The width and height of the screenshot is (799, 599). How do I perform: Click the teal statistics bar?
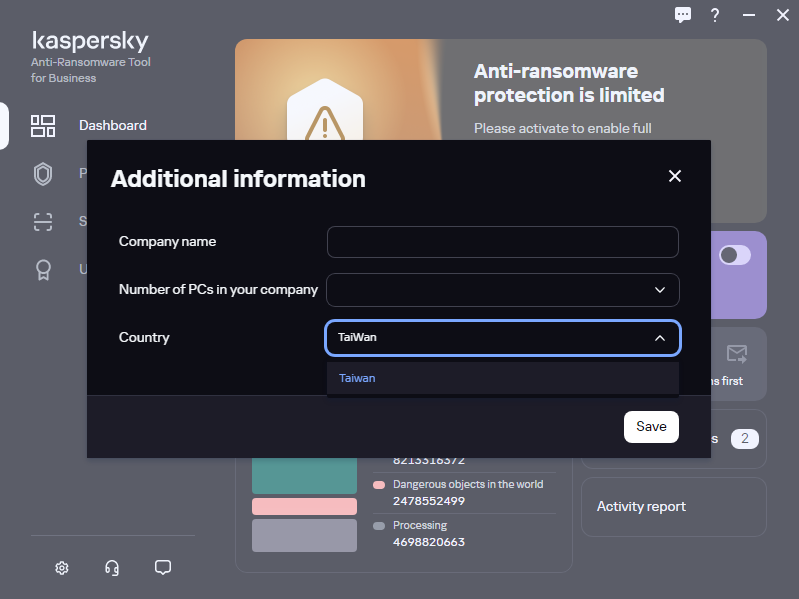pyautogui.click(x=304, y=475)
